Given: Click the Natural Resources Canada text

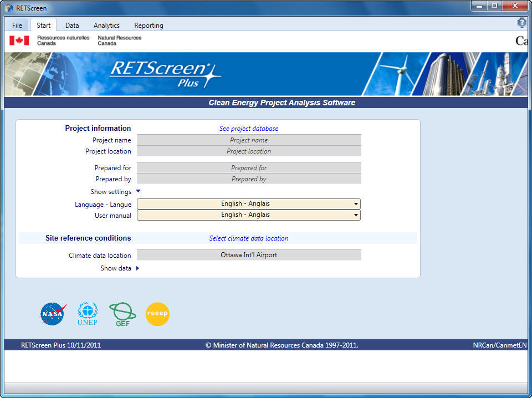Looking at the screenshot, I should coord(120,40).
